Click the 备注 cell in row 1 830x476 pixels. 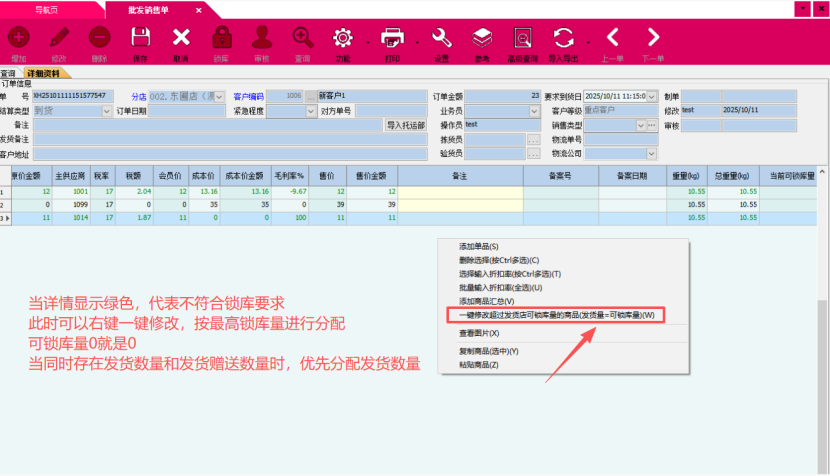(460, 192)
